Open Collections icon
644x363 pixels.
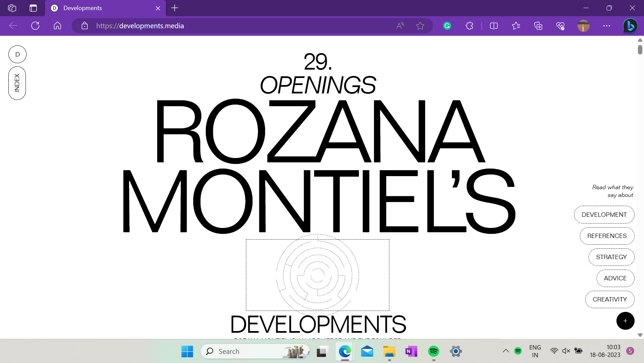click(x=538, y=26)
